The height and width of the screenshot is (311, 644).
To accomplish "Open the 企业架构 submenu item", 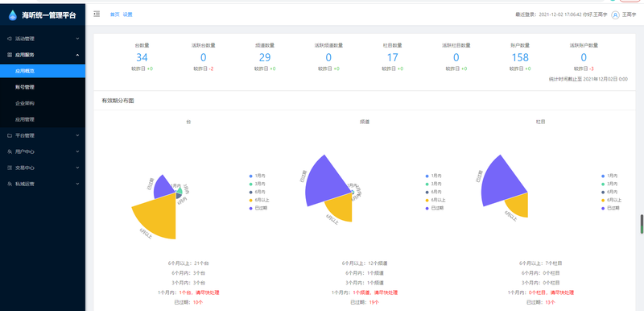I will [43, 103].
